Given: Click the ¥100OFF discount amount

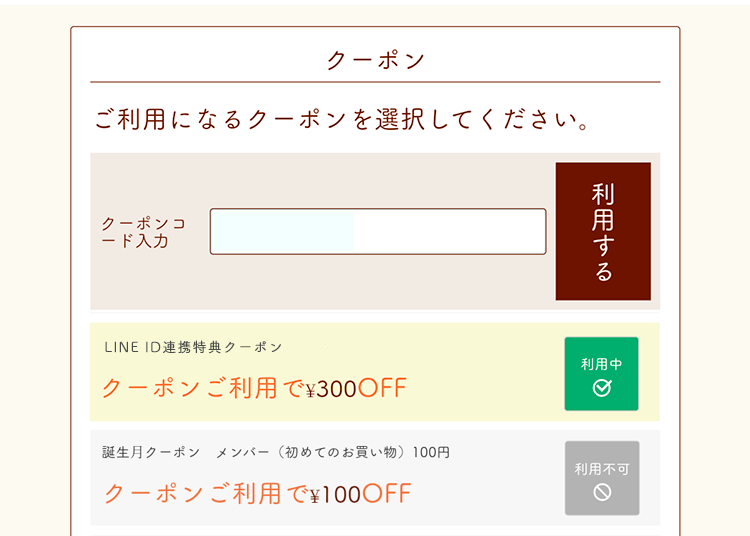Looking at the screenshot, I should click(x=361, y=494).
